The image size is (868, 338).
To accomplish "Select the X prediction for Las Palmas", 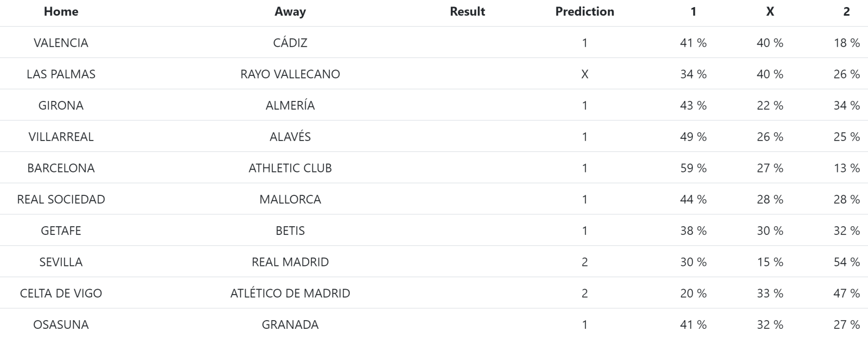I will 584,74.
